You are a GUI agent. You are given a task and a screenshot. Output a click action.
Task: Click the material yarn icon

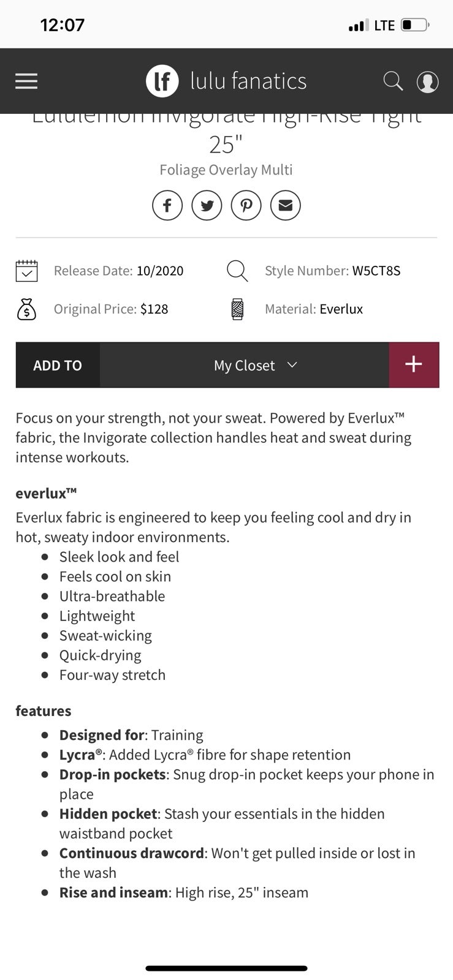pos(237,309)
